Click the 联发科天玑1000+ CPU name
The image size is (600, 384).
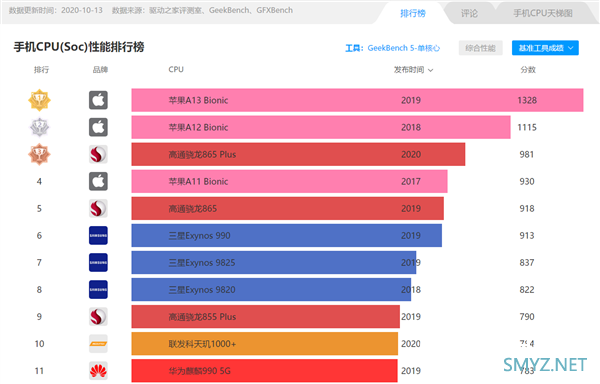[202, 344]
